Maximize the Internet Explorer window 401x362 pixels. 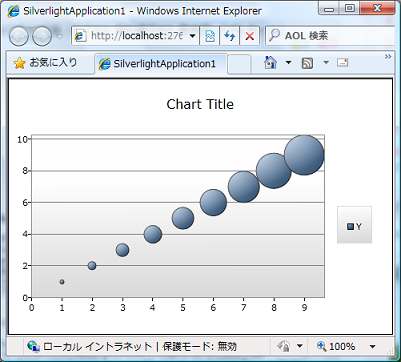[349, 8]
